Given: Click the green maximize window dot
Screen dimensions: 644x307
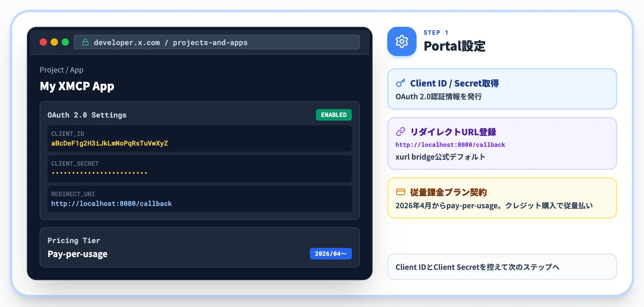Looking at the screenshot, I should 65,42.
